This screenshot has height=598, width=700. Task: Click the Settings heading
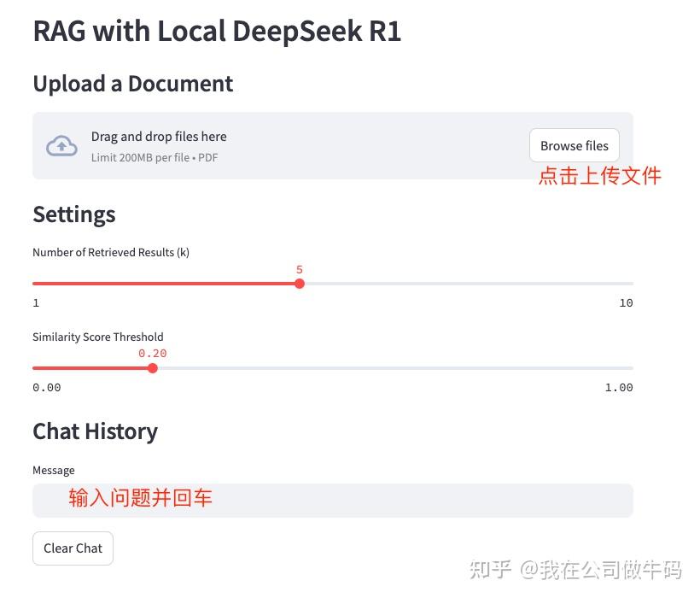point(74,214)
